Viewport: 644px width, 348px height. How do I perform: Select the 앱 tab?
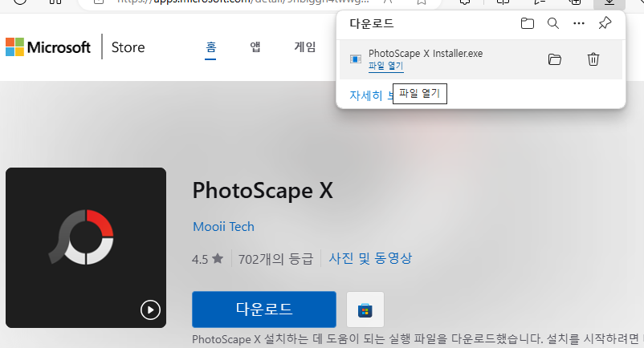(255, 47)
